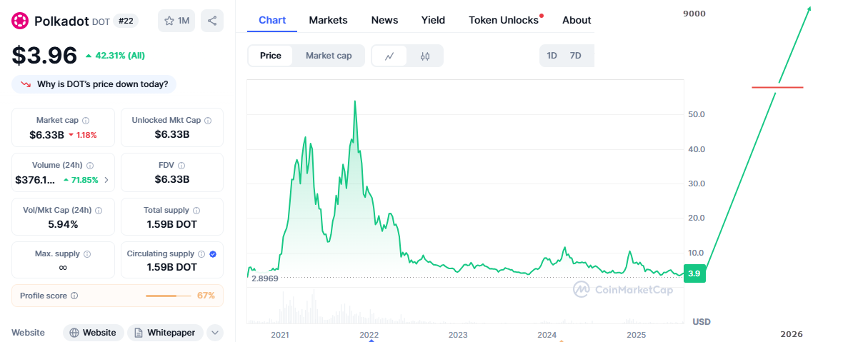Open Profile score info icon
The width and height of the screenshot is (868, 342).
click(74, 296)
